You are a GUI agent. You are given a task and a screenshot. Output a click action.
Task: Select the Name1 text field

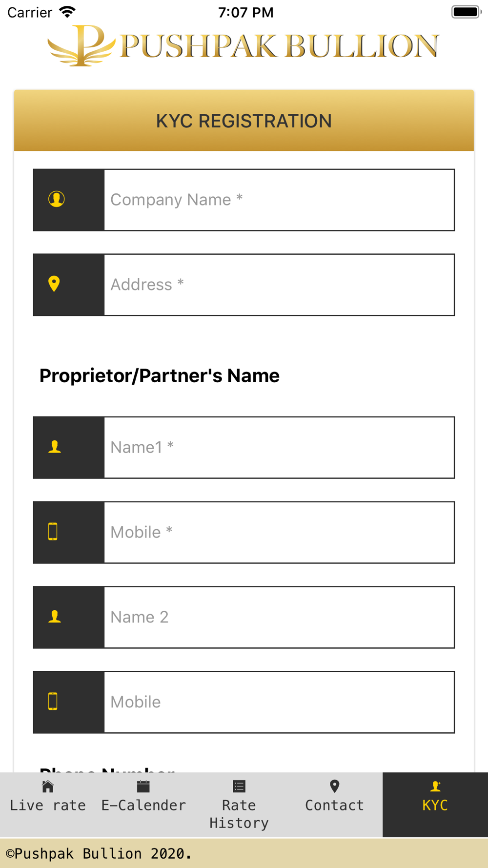coord(280,447)
